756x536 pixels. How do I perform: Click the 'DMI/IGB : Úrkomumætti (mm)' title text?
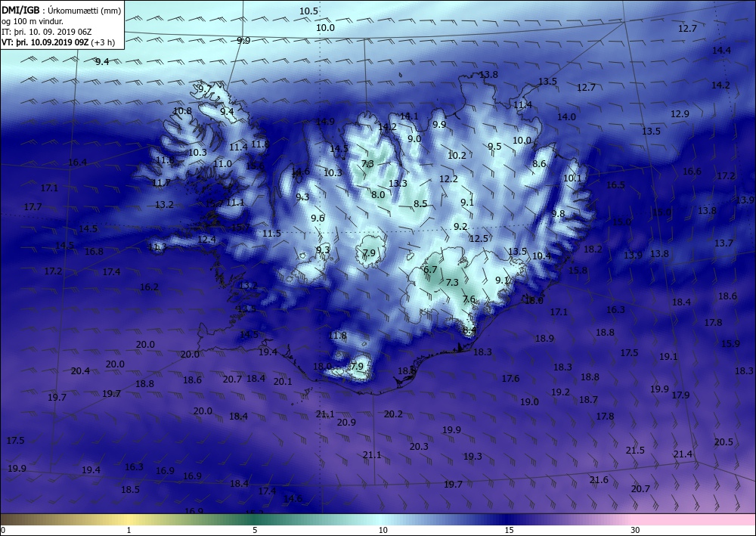(x=62, y=11)
